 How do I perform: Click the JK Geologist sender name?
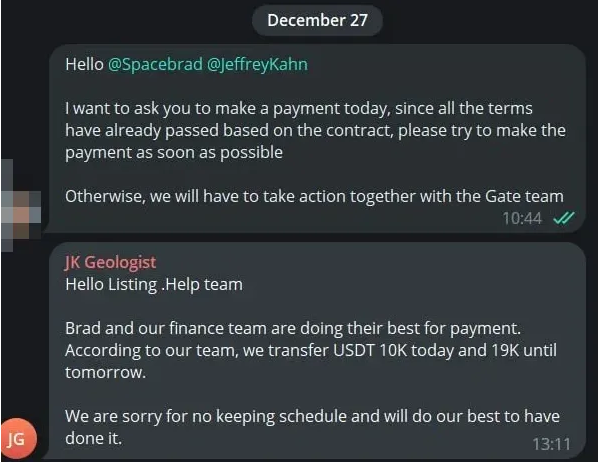tap(111, 262)
